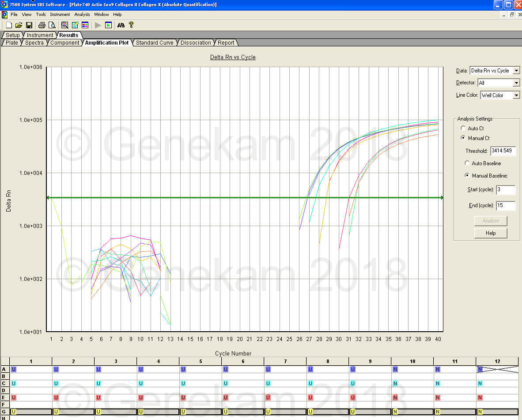Select the Auto Ct radio button
The height and width of the screenshot is (420, 522).
click(463, 128)
